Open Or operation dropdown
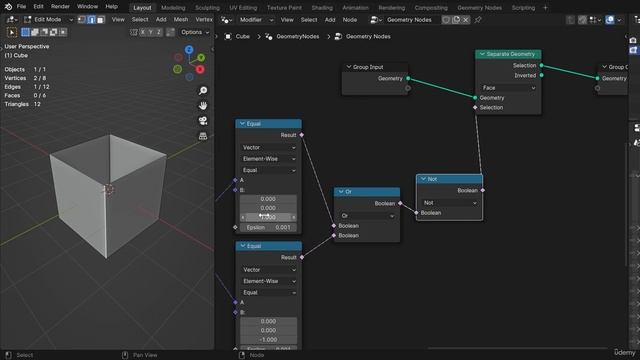The width and height of the screenshot is (640, 360). pyautogui.click(x=367, y=216)
